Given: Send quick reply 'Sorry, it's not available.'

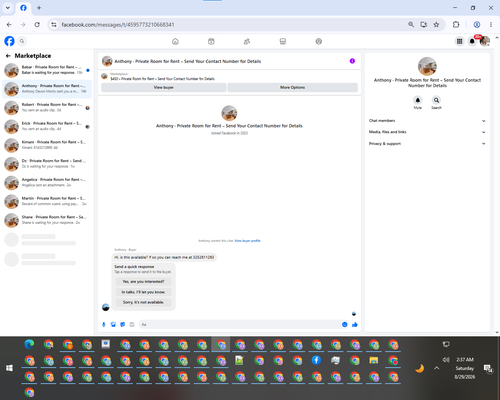Looking at the screenshot, I should click(x=143, y=302).
